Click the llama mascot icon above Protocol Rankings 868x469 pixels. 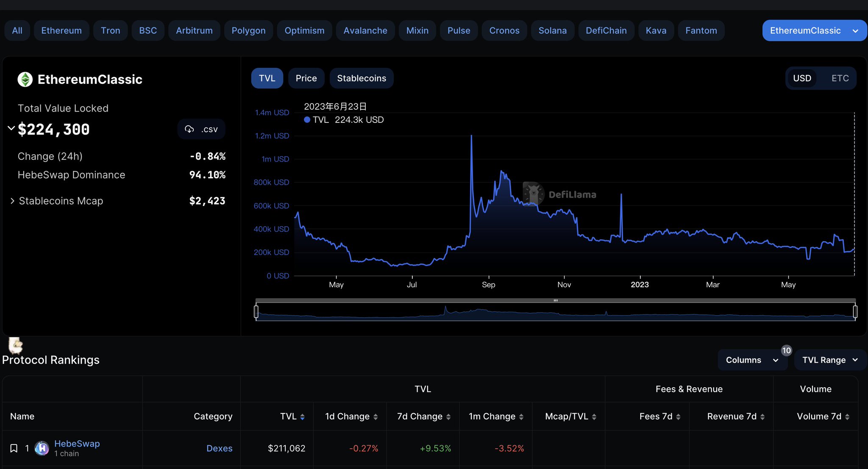[16, 345]
